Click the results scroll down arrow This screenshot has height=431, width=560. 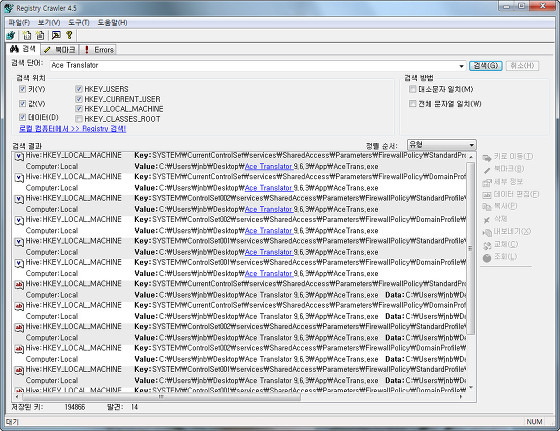tap(471, 387)
